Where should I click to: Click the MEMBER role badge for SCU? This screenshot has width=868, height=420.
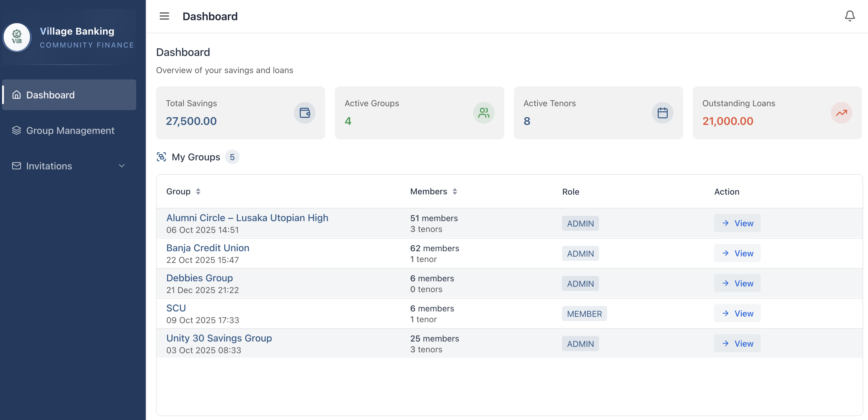(584, 313)
